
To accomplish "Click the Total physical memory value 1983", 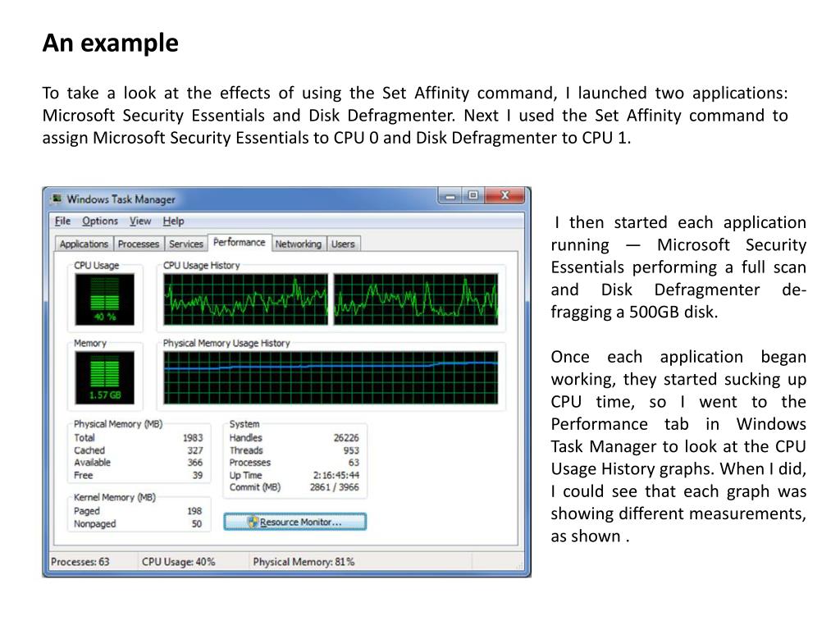I will [192, 438].
